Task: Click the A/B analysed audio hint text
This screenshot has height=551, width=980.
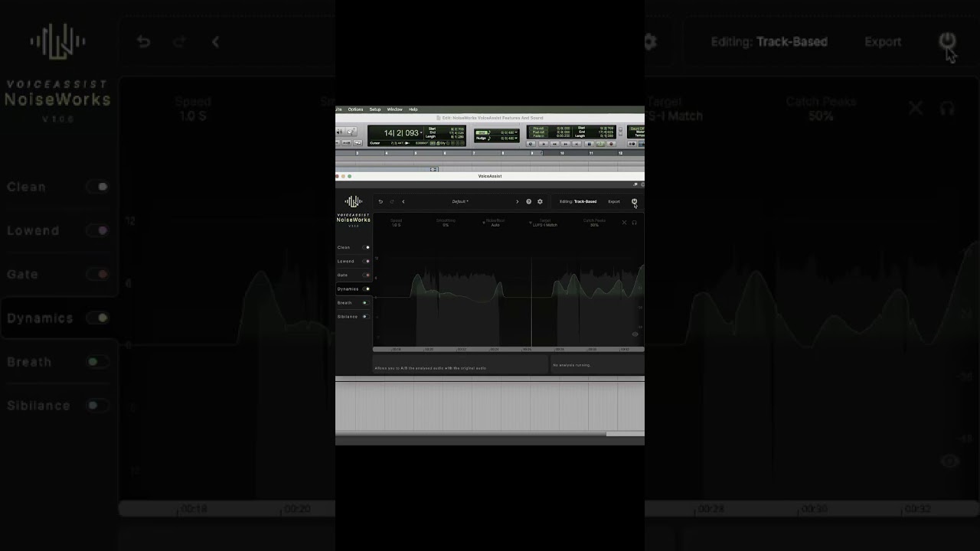Action: [430, 368]
